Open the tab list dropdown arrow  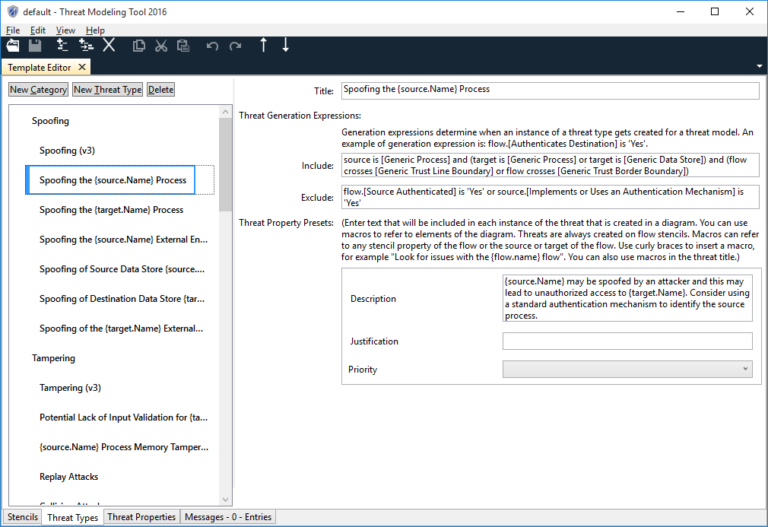coord(759,66)
